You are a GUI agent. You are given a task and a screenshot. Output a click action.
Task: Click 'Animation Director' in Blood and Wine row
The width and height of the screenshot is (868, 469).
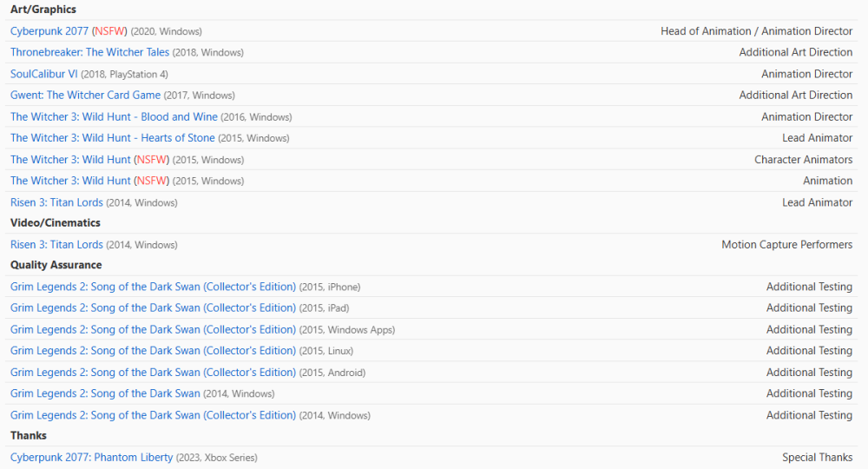[806, 117]
